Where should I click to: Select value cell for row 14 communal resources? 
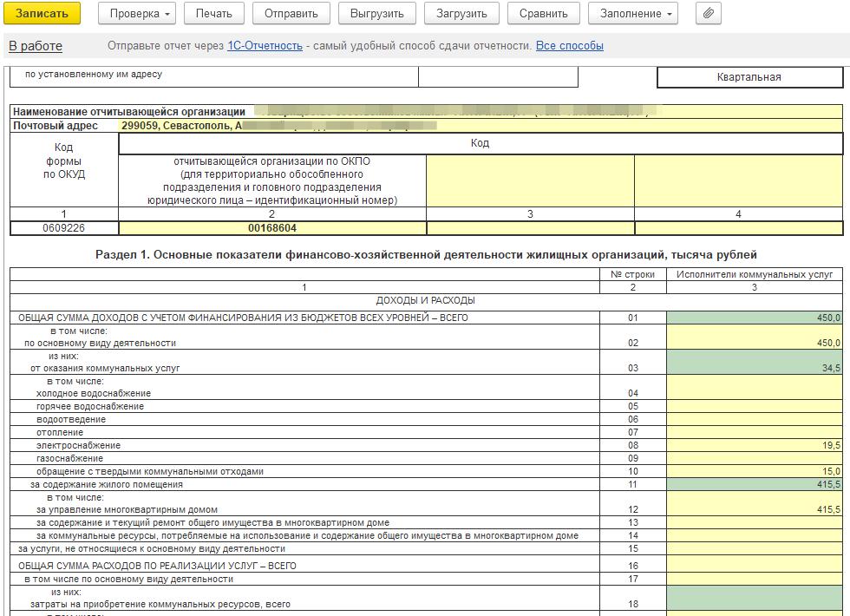[x=754, y=535]
